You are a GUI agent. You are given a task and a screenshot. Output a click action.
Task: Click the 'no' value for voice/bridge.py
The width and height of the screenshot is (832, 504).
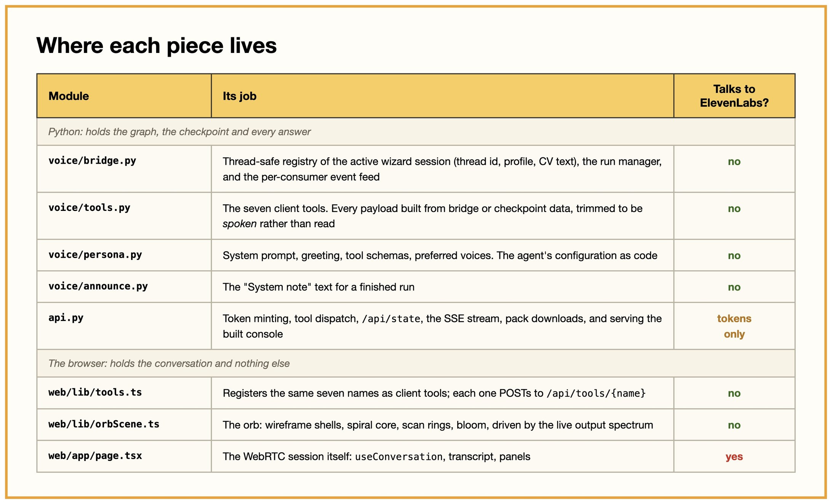point(734,161)
